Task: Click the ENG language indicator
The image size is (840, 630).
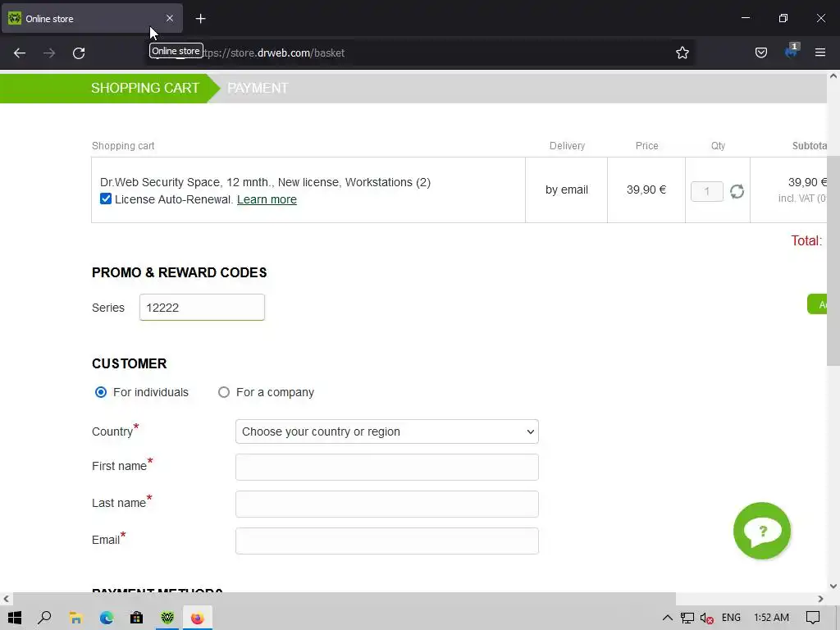Action: tap(731, 617)
